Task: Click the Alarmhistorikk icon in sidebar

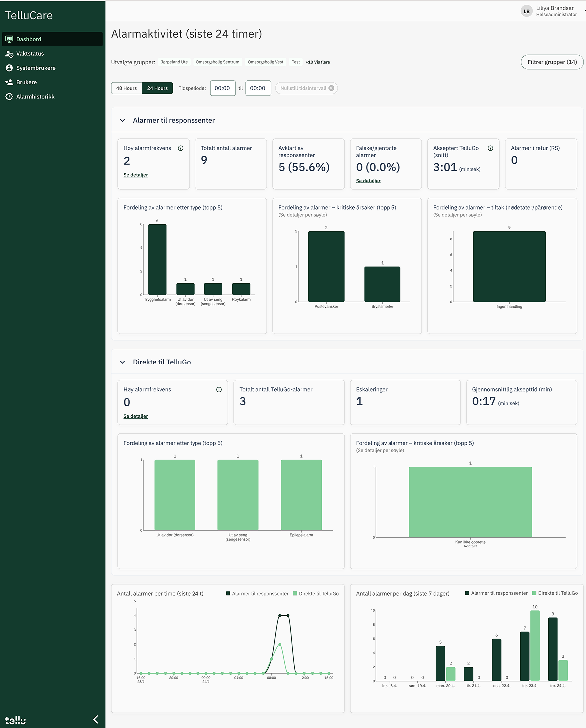Action: coord(9,97)
